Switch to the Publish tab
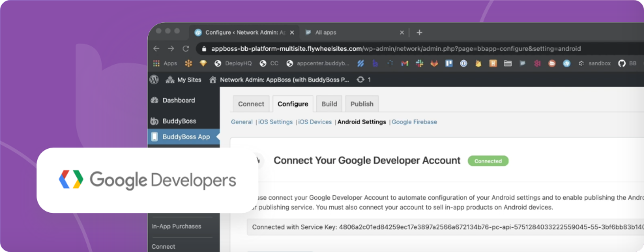644x252 pixels. pyautogui.click(x=362, y=104)
